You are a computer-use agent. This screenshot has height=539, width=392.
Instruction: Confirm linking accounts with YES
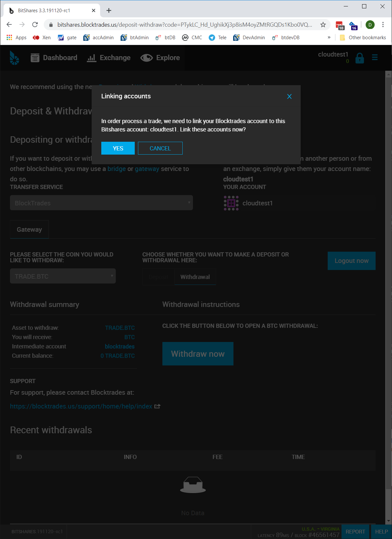pos(118,148)
